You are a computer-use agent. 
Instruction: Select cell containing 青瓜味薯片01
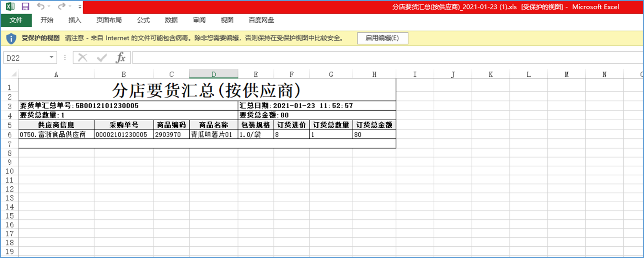point(213,135)
